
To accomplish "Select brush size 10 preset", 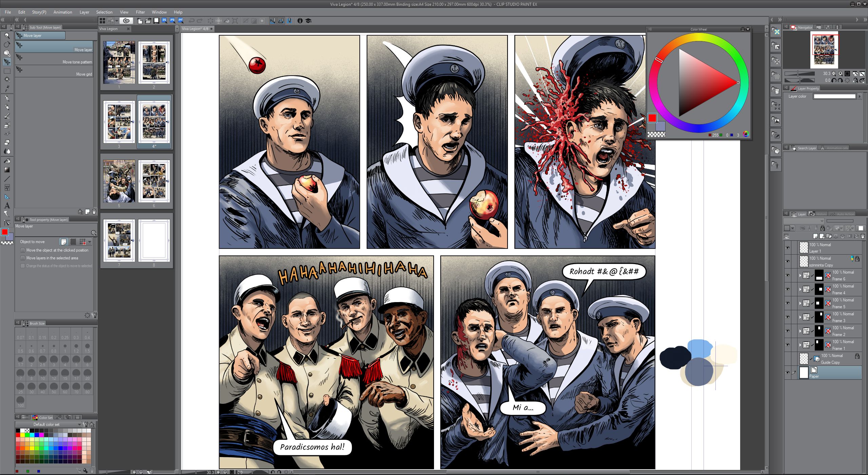I will tap(43, 374).
